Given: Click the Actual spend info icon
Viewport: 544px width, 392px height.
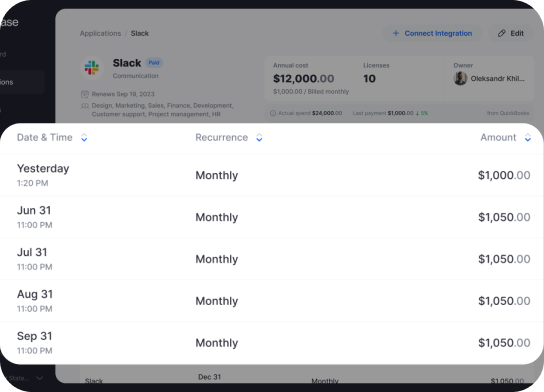Looking at the screenshot, I should 273,113.
